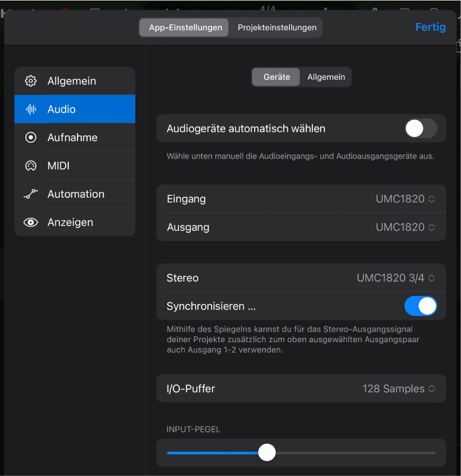This screenshot has width=461, height=476.
Task: Select the Allgemein gear icon in sidebar
Action: point(30,81)
